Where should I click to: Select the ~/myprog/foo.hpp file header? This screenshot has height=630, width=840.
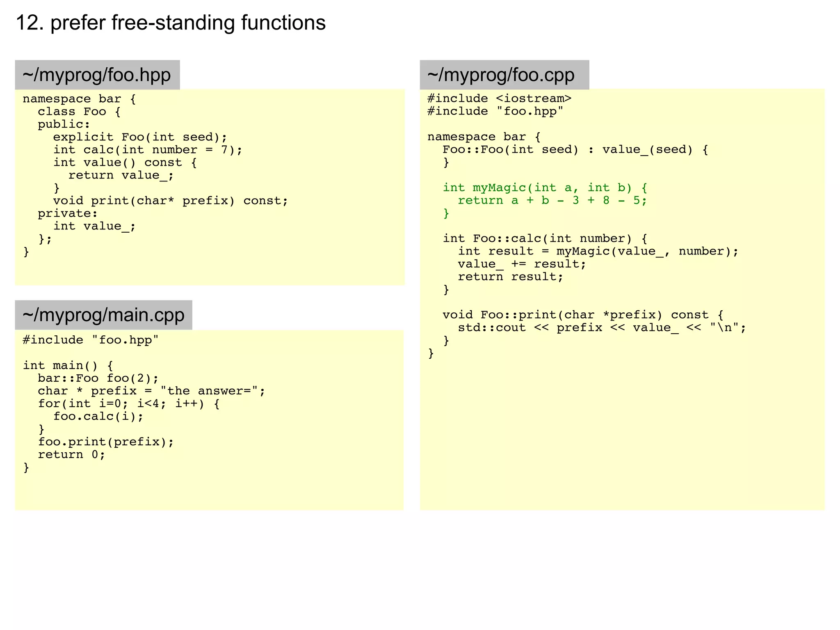tap(97, 75)
